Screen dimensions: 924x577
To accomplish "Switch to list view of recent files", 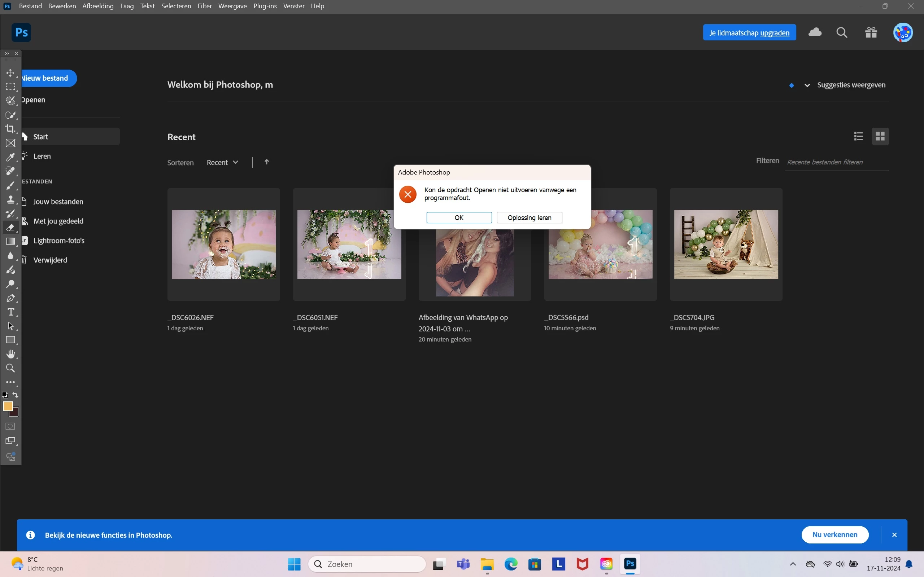I will pos(858,136).
